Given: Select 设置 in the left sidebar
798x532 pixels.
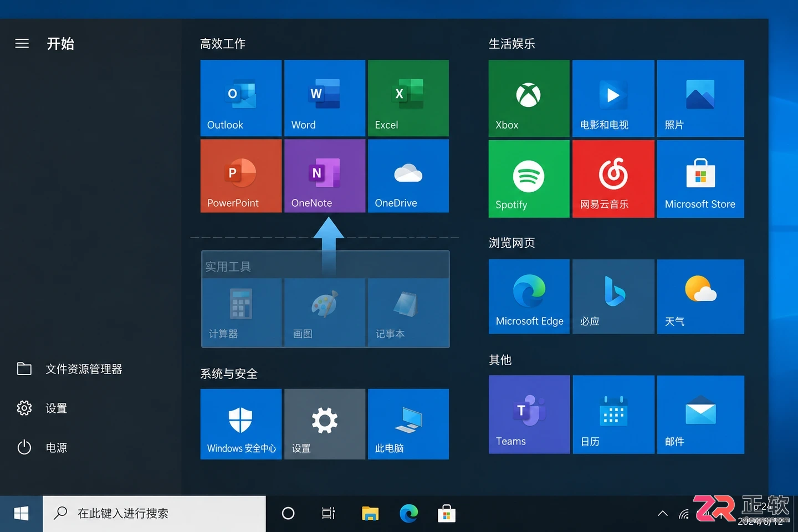Looking at the screenshot, I should point(42,408).
